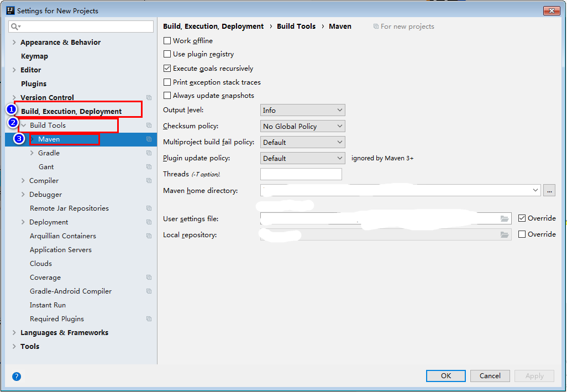The width and height of the screenshot is (567, 392).
Task: Enable Print exception stack traces
Action: point(167,82)
